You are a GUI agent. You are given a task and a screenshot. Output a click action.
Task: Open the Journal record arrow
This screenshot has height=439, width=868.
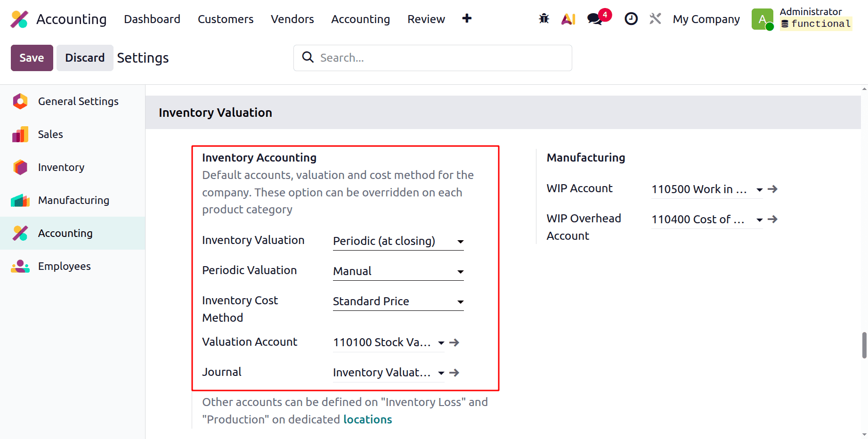click(454, 373)
